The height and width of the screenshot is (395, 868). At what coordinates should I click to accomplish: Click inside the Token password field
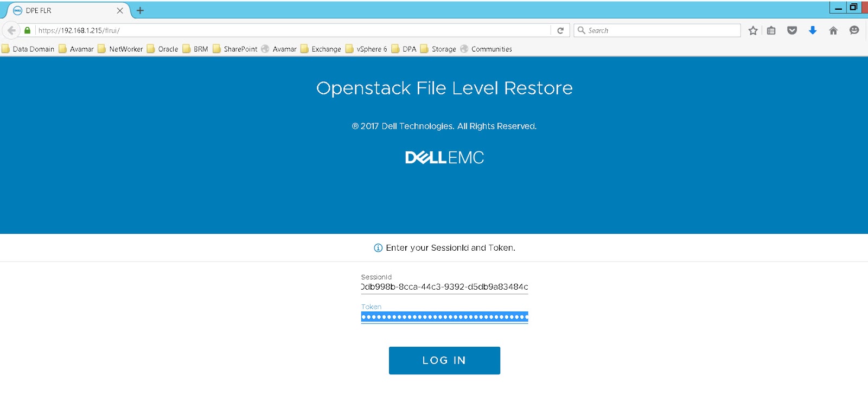tap(445, 317)
